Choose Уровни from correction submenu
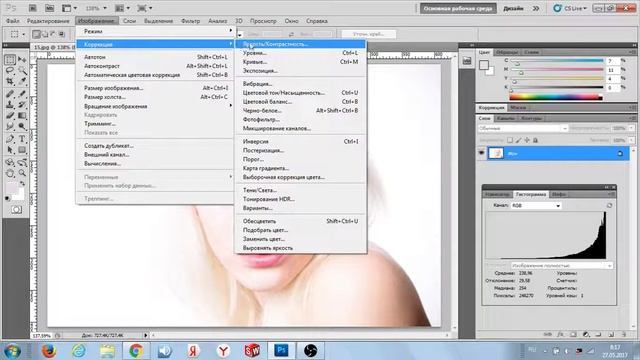640x360 pixels. click(x=301, y=53)
